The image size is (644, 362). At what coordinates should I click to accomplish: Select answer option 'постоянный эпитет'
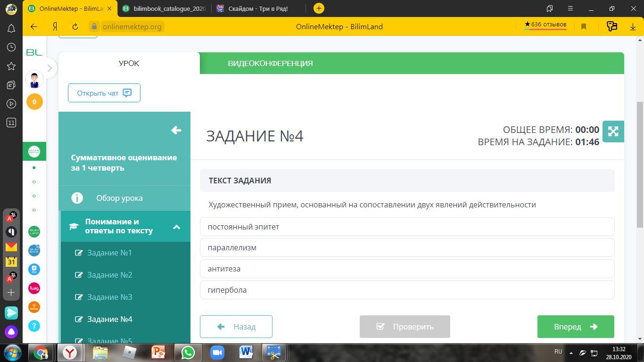(x=407, y=227)
